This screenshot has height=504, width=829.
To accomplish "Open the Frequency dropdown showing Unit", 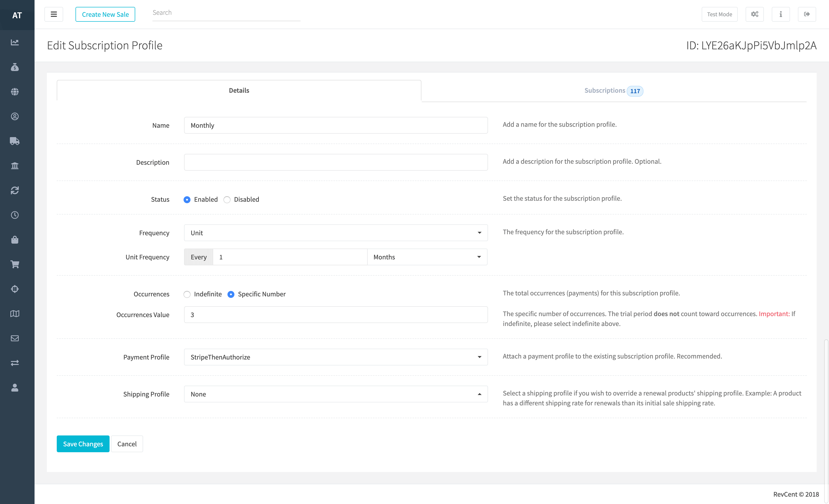I will pos(336,233).
